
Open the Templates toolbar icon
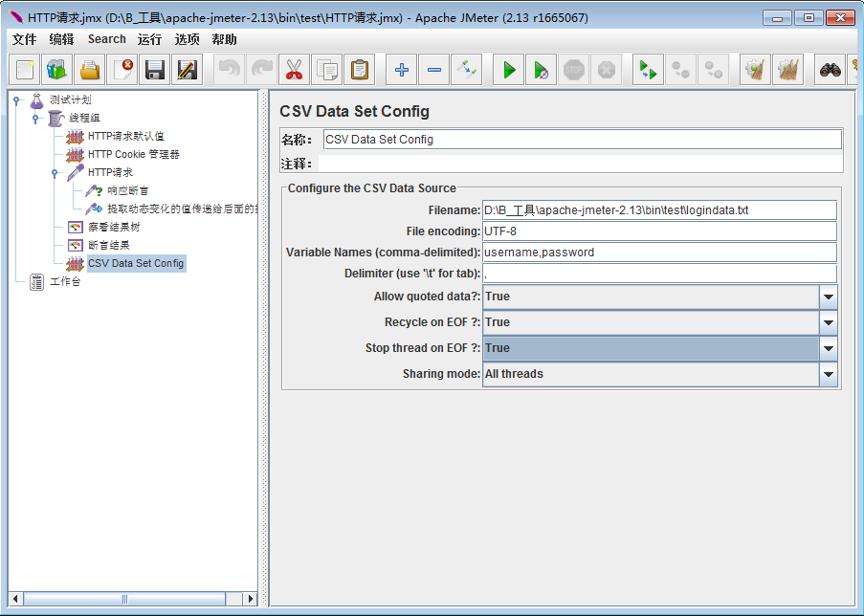point(56,70)
